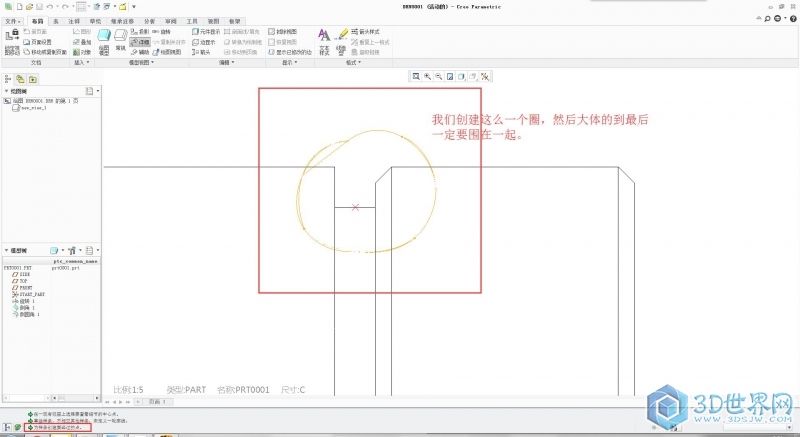Select the 旋转 1 feature in model tree
The image size is (800, 437).
[x=23, y=301]
